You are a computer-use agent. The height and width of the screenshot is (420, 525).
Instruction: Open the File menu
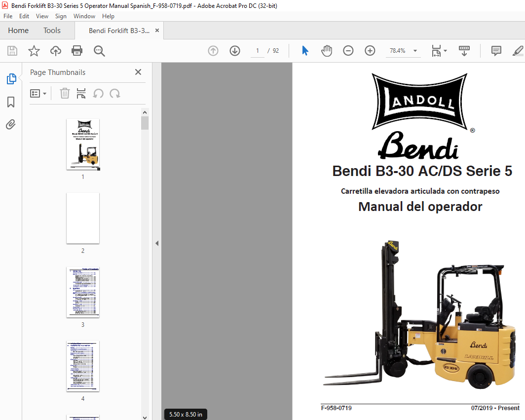pyautogui.click(x=8, y=16)
